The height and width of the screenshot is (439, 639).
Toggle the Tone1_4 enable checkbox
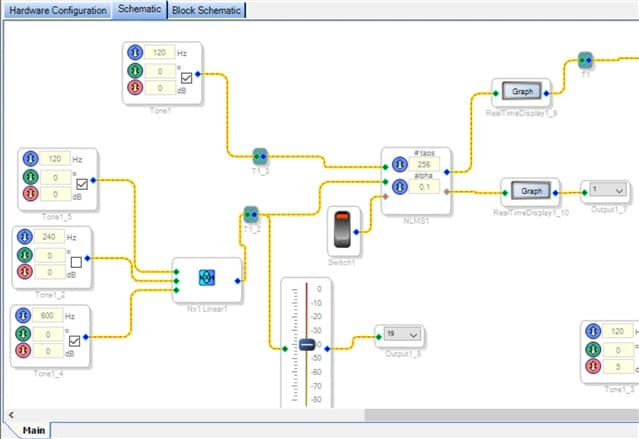75,341
